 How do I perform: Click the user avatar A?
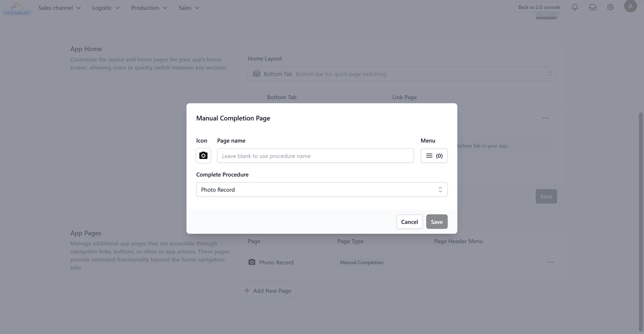pos(630,6)
